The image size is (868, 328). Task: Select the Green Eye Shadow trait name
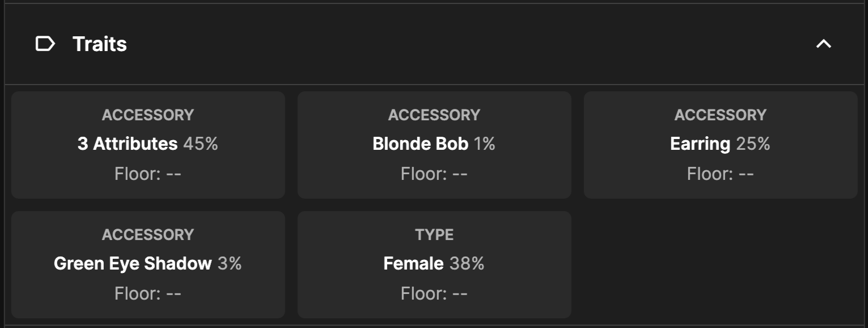(x=133, y=263)
